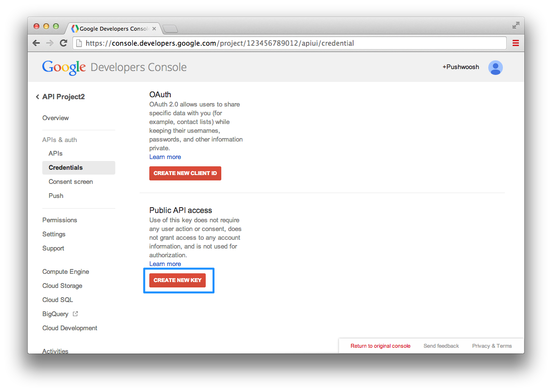
Task: Click the yellow minimize window button
Action: [x=46, y=26]
